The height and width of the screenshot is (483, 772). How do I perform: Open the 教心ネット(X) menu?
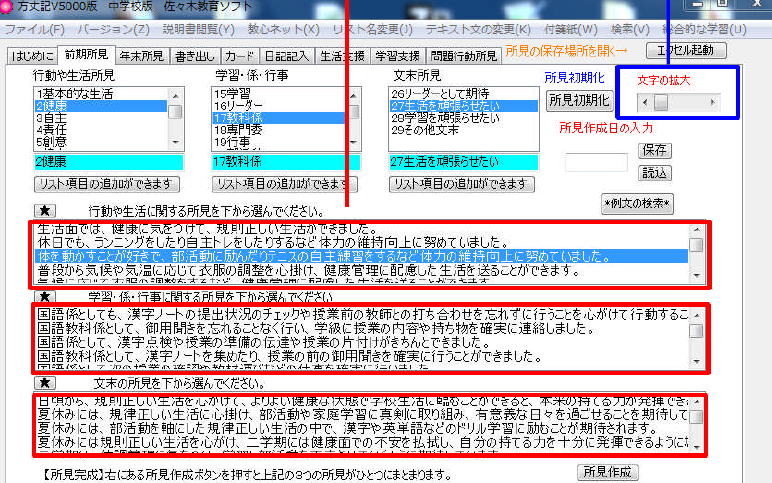click(284, 30)
